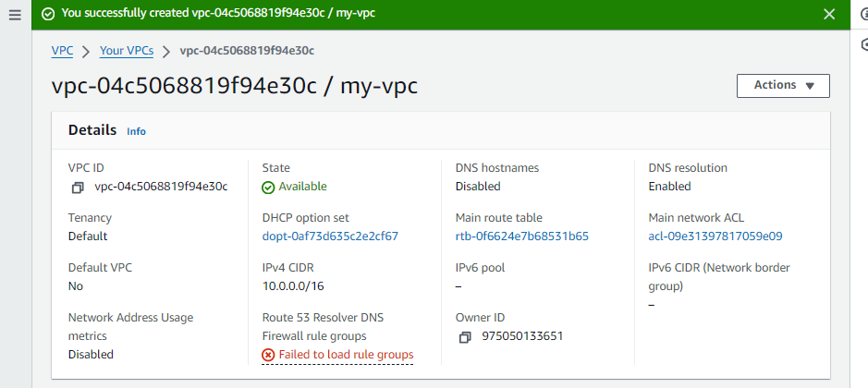Go to VPC breadcrumb link
This screenshot has height=388, width=868.
(62, 51)
